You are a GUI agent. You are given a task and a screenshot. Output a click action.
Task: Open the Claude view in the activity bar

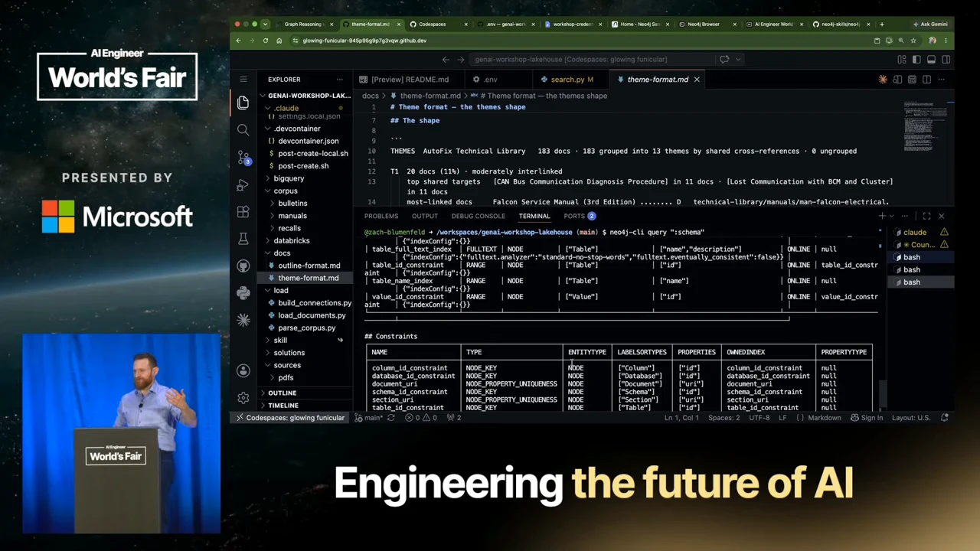coord(243,320)
